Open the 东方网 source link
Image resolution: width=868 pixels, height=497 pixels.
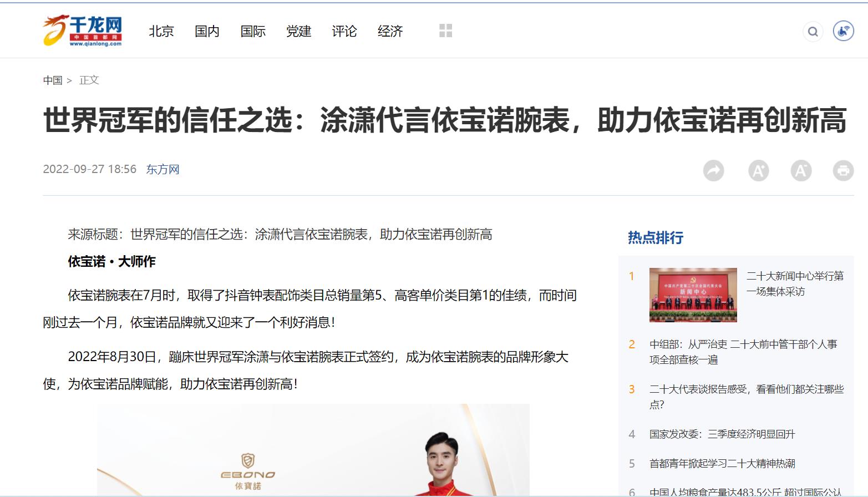[x=163, y=169]
